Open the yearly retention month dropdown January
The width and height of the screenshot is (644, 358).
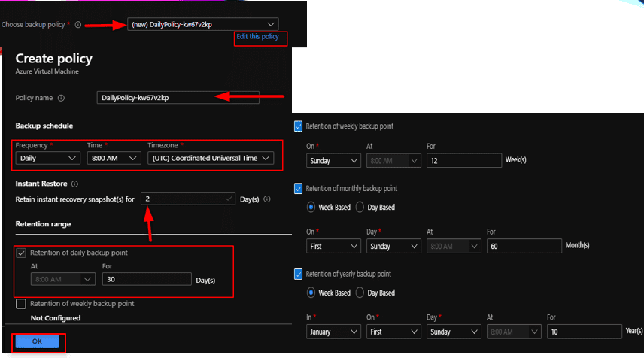point(333,332)
